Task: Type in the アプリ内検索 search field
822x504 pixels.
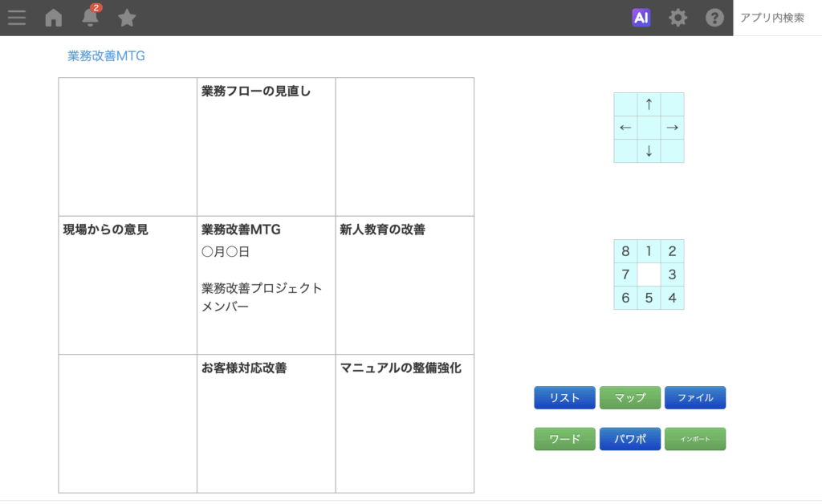Action: (776, 18)
